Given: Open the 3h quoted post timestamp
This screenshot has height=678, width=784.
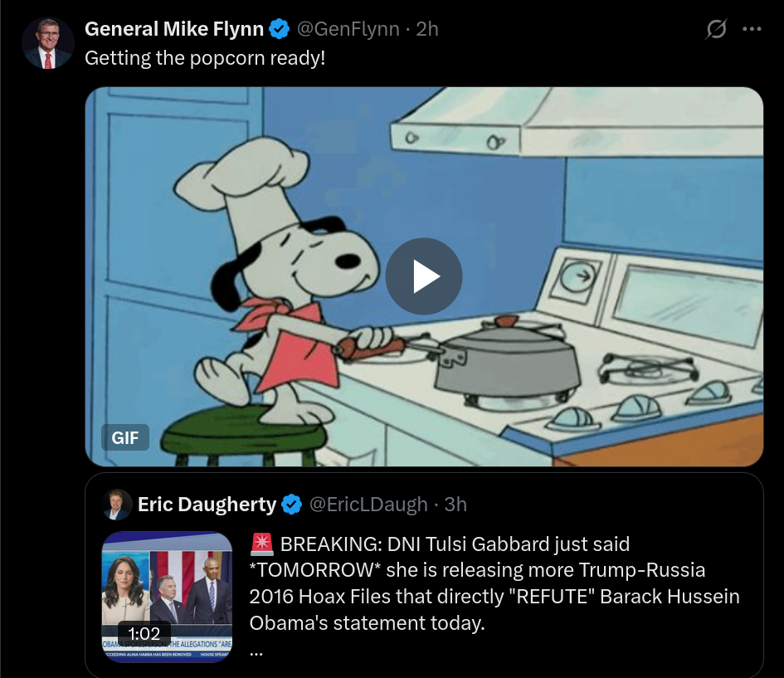Looking at the screenshot, I should tap(455, 505).
